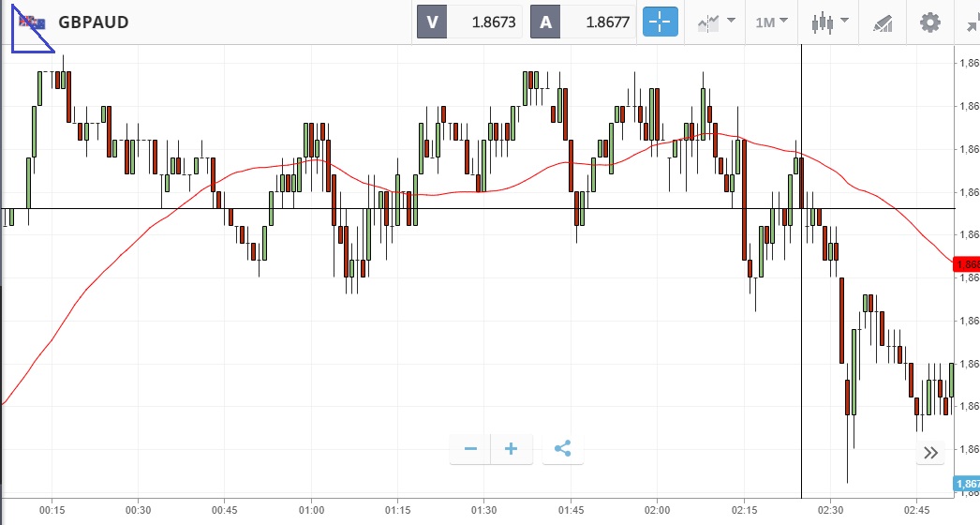Open chart settings gear
This screenshot has height=525, width=980.
point(929,22)
